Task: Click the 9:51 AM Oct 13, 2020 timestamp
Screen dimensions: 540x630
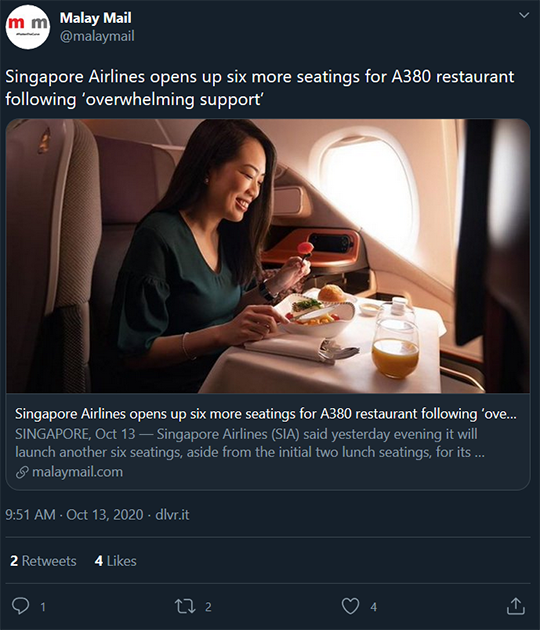Action: (74, 515)
